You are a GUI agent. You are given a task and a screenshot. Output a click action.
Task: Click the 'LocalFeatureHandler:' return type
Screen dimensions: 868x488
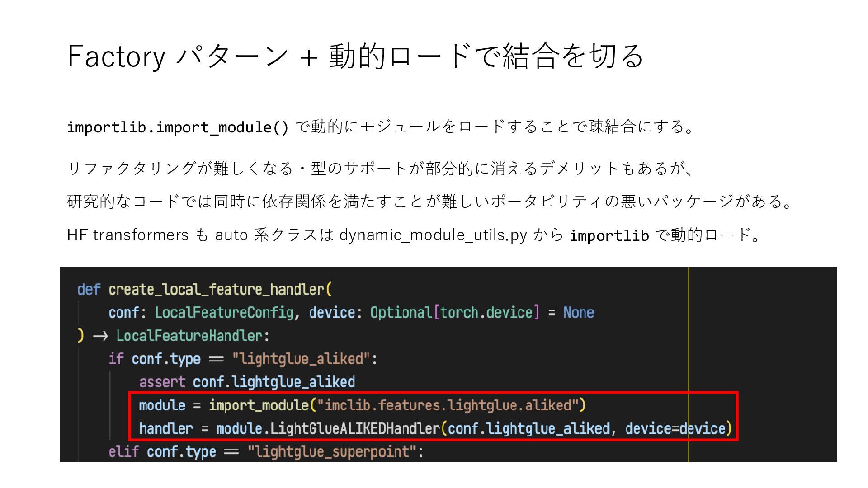(x=193, y=336)
